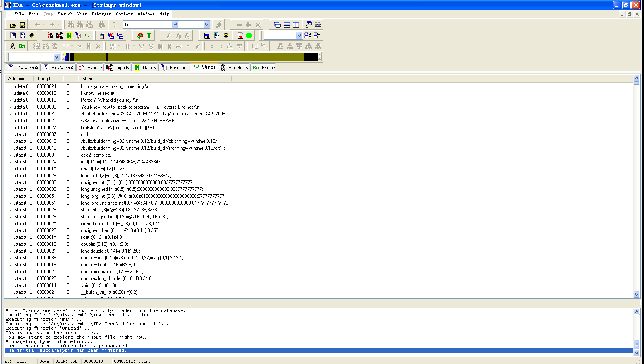Click the tile windows horizontally icon
644x364 pixels.
[x=287, y=25]
